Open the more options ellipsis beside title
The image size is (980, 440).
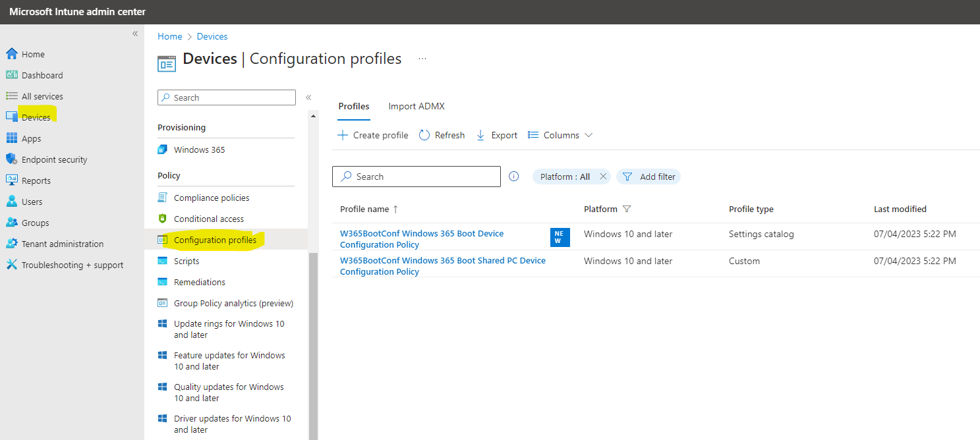(422, 59)
